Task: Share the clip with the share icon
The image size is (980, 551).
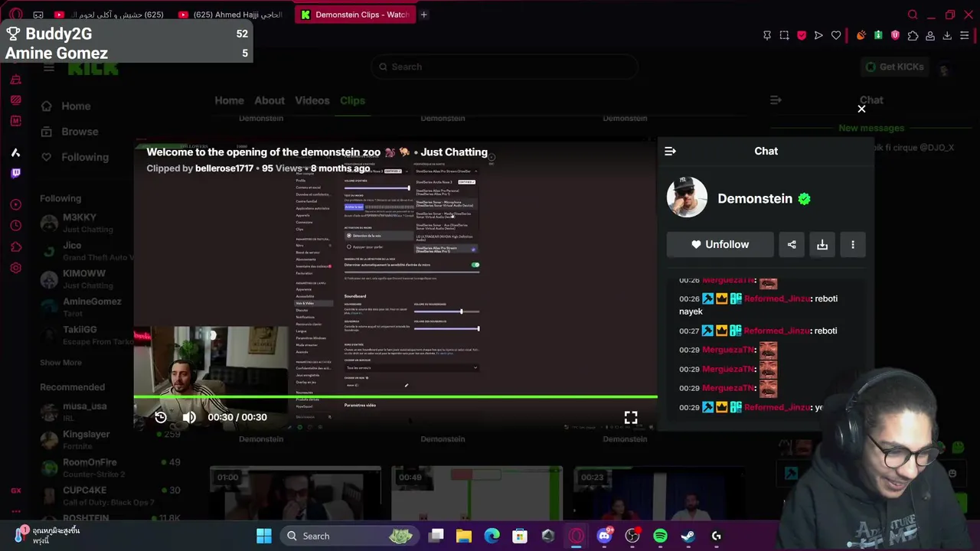Action: coord(792,245)
